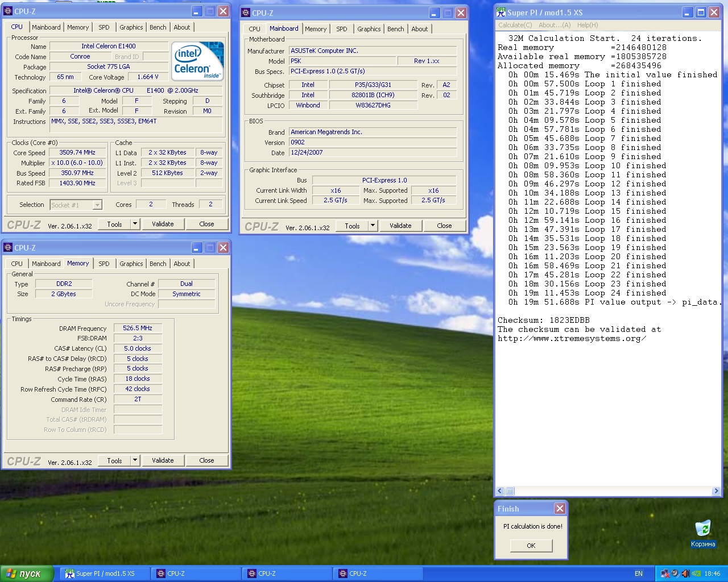Switch to Bench tab in CPU window
The height and width of the screenshot is (582, 728).
pos(158,27)
